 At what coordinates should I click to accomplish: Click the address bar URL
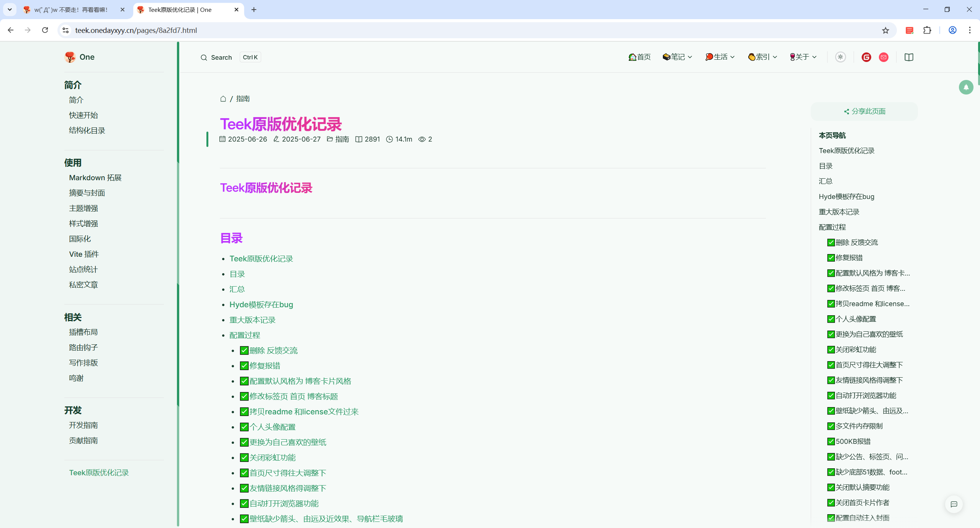136,30
